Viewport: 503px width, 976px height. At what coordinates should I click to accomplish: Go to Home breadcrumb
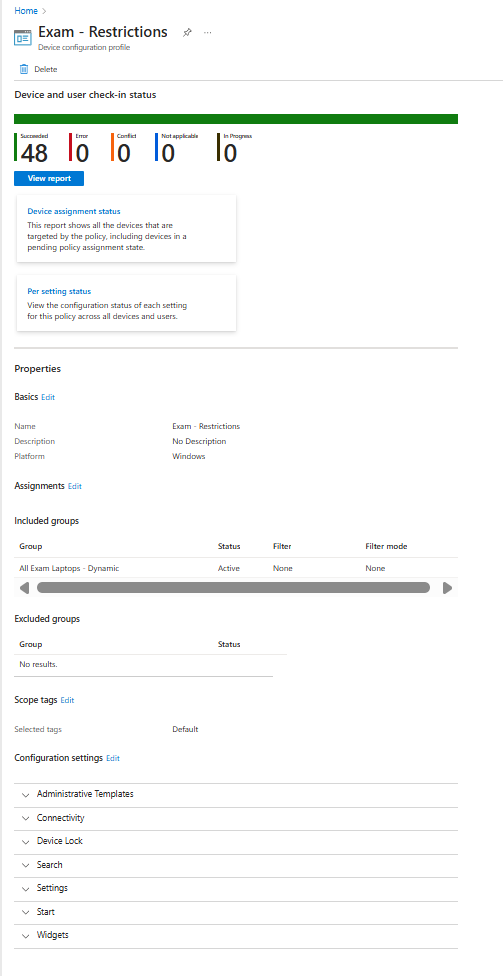coord(26,11)
